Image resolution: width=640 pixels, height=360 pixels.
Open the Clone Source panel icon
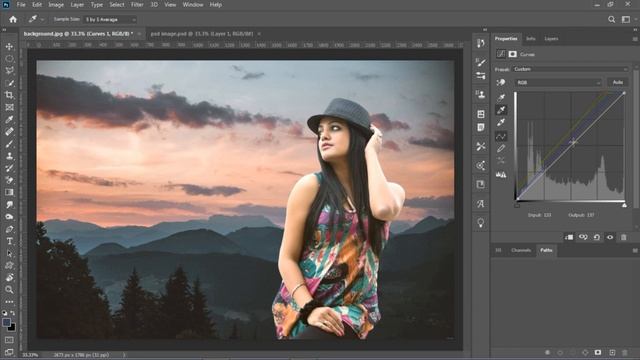point(481,94)
